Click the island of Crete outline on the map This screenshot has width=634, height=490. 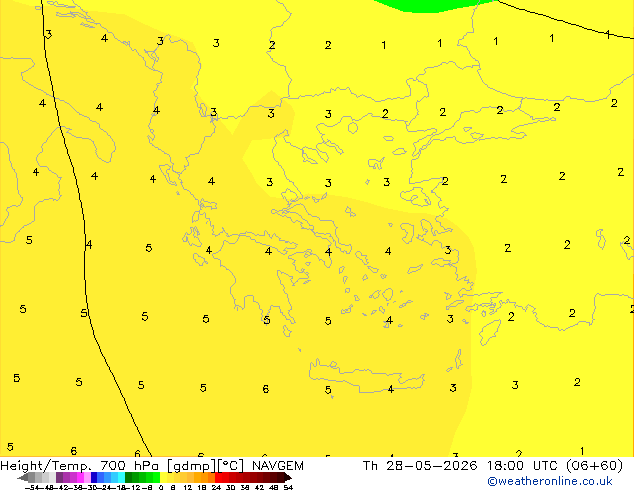click(367, 375)
